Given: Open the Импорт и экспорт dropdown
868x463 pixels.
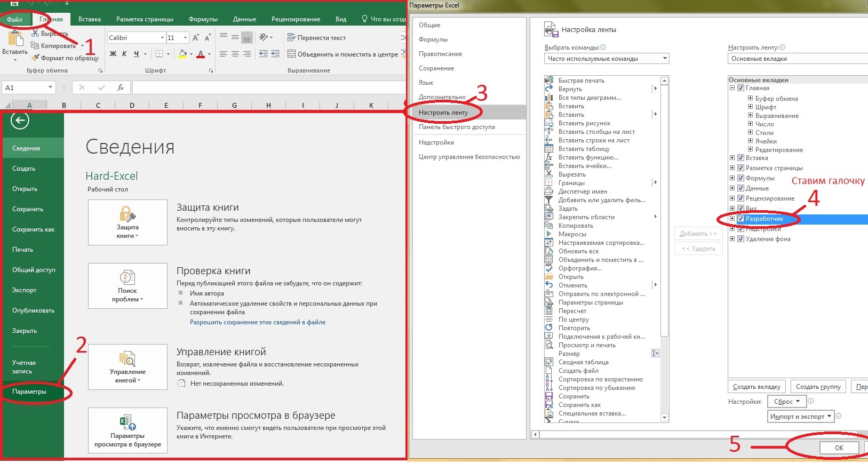Looking at the screenshot, I should pyautogui.click(x=801, y=417).
